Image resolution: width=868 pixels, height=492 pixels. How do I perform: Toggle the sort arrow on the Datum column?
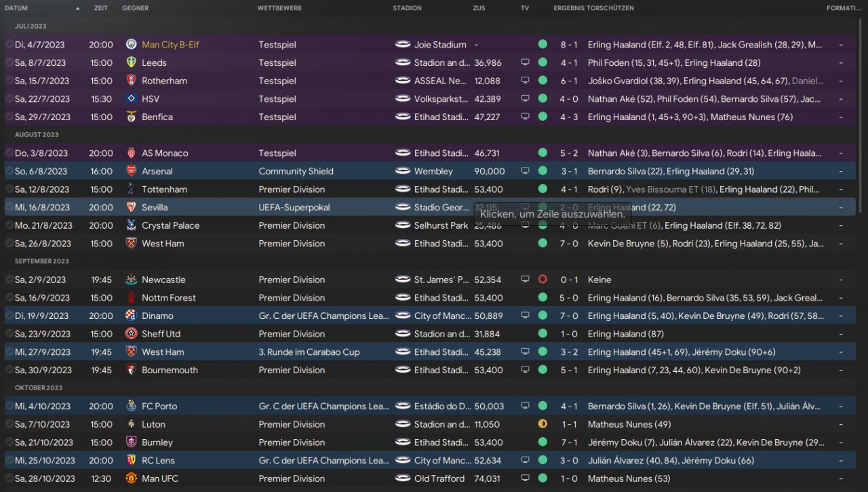[77, 8]
